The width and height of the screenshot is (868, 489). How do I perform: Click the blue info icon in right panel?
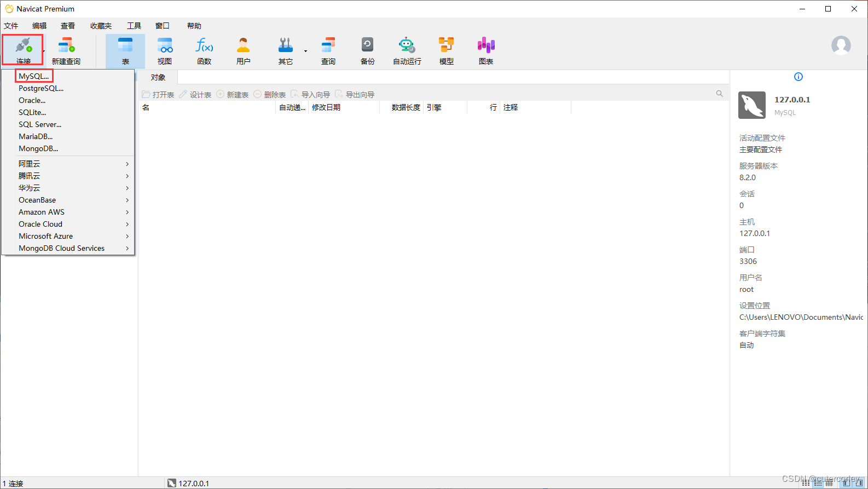(798, 77)
